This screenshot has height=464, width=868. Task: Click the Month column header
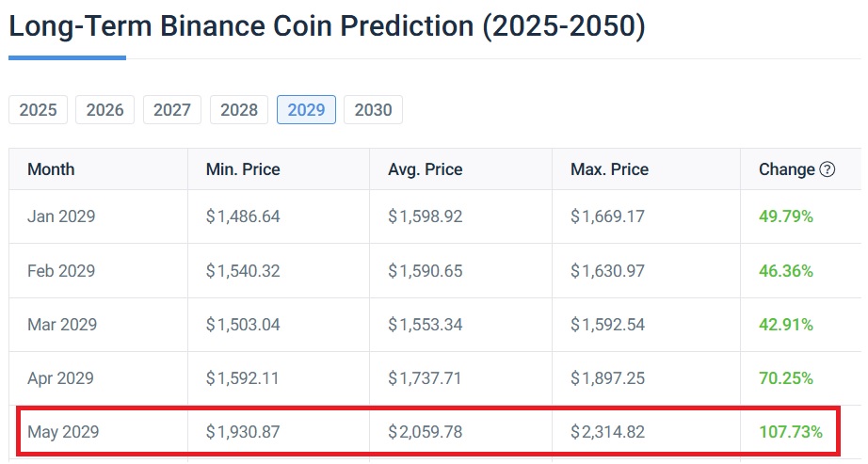point(51,170)
